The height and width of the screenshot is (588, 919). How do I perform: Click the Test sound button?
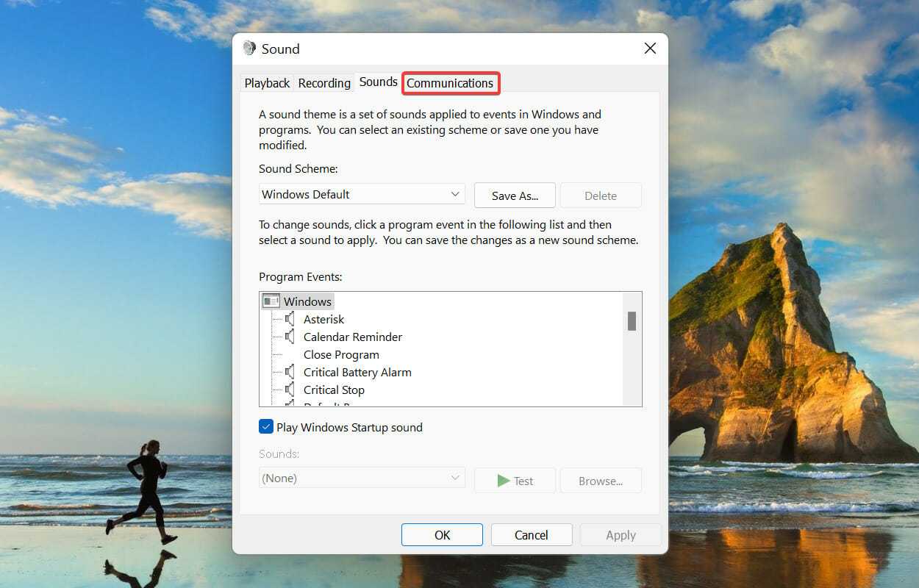click(x=515, y=481)
